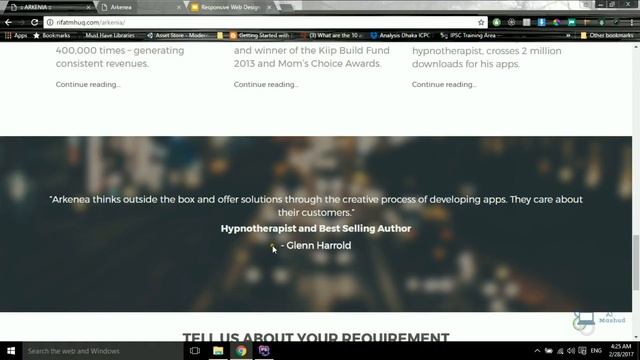Close the Responsive Web Design tab
Image resolution: width=640 pixels, height=360 pixels.
pyautogui.click(x=269, y=7)
